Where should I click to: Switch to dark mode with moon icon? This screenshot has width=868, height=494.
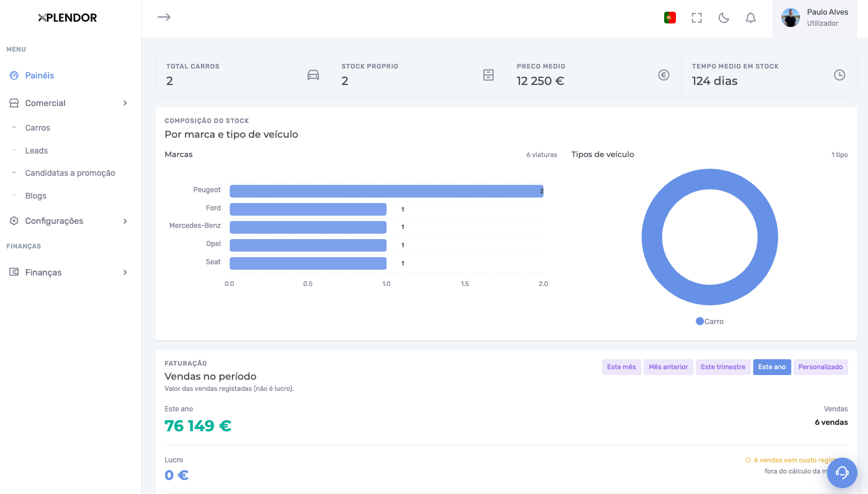pyautogui.click(x=724, y=18)
